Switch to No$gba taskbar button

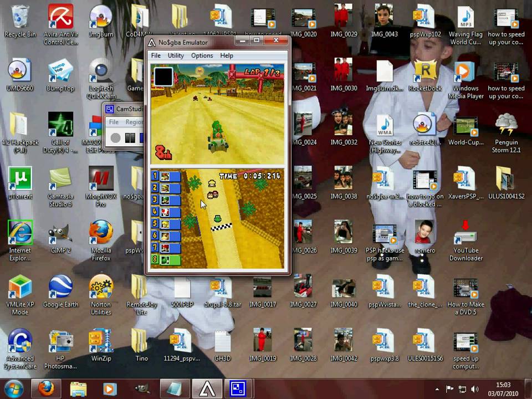[x=207, y=389]
